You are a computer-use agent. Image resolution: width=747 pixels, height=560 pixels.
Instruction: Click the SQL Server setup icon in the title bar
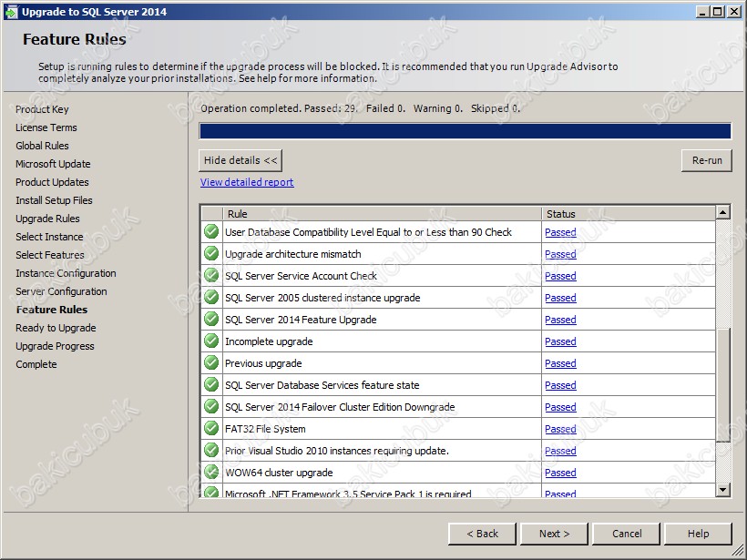(x=11, y=12)
